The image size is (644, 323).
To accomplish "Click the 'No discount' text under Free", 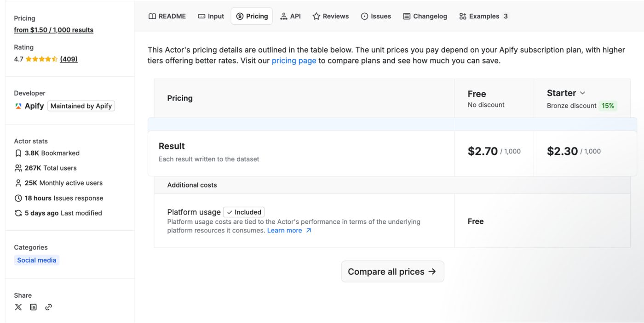I will click(x=486, y=105).
